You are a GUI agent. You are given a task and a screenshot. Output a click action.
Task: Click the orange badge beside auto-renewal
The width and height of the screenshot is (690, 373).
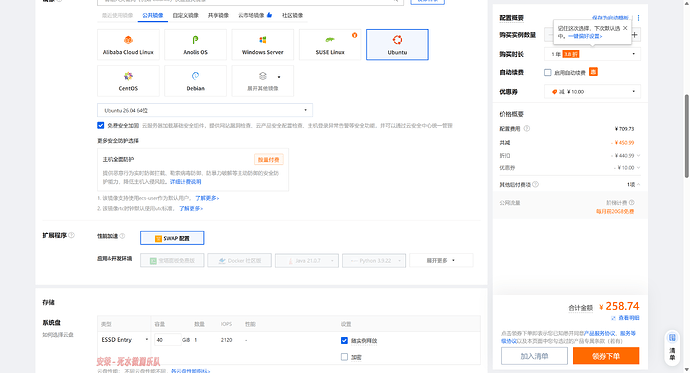click(x=593, y=72)
